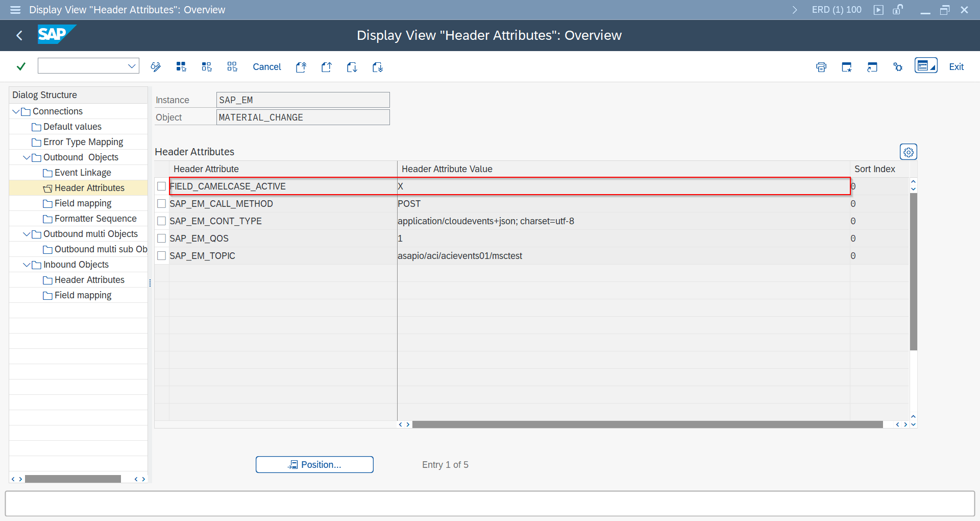Click Sort Index column header
The image size is (980, 521).
tap(879, 169)
